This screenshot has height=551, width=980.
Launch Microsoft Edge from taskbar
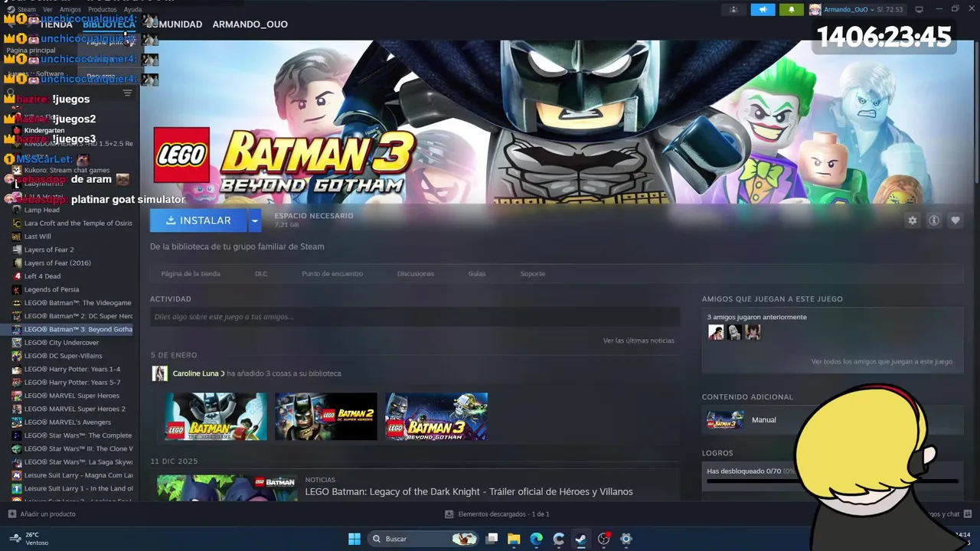[536, 539]
